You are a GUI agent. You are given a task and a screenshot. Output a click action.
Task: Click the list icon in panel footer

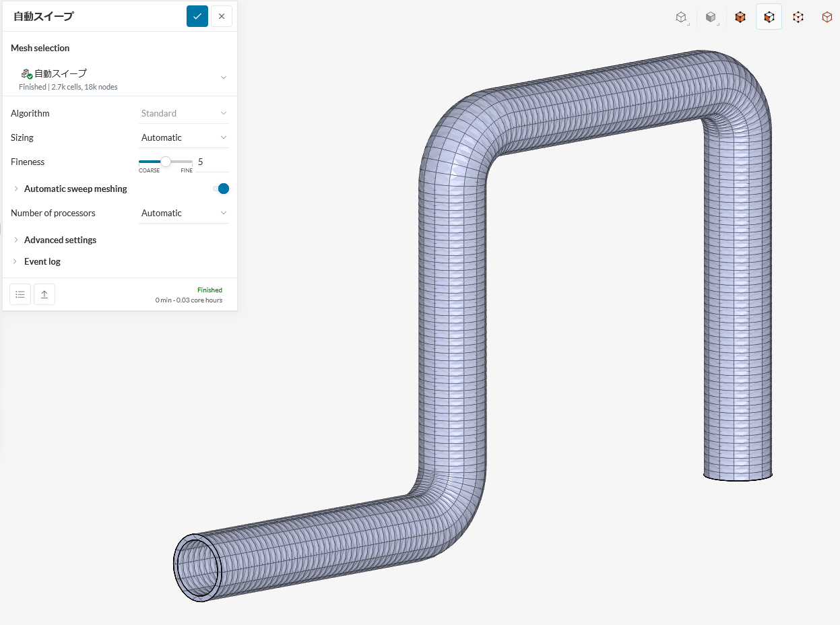(x=20, y=294)
